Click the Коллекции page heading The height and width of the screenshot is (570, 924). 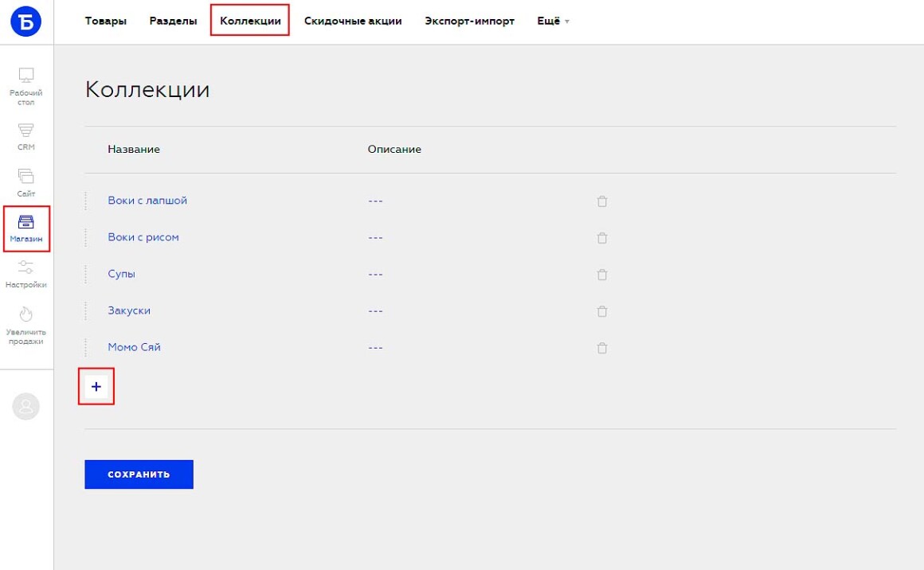click(147, 89)
